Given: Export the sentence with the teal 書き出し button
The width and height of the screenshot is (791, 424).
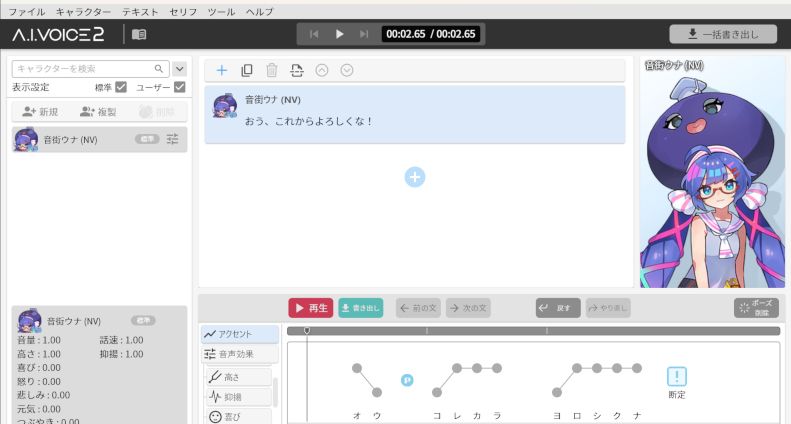Looking at the screenshot, I should coord(361,308).
